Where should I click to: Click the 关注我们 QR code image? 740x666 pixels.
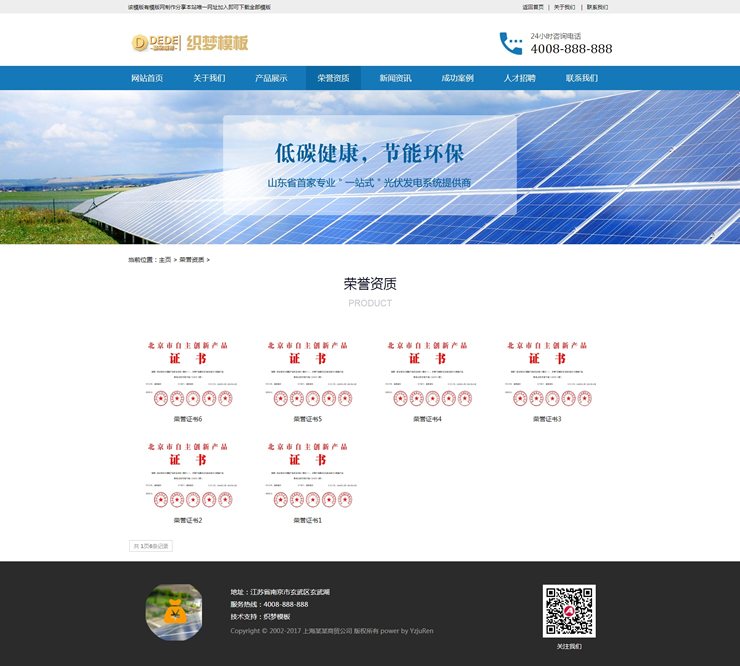568,611
